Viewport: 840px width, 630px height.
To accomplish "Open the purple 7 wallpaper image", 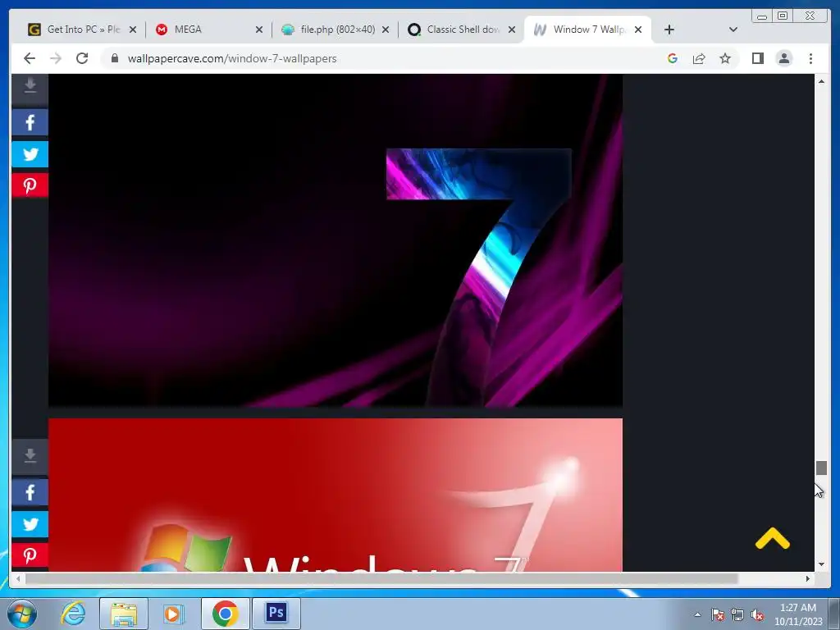I will pyautogui.click(x=336, y=240).
